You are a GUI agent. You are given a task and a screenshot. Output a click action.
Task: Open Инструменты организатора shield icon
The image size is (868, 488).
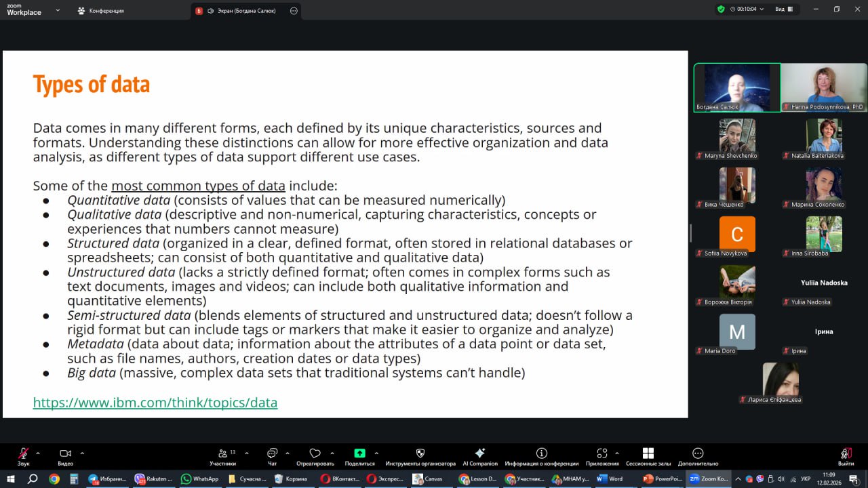click(420, 454)
